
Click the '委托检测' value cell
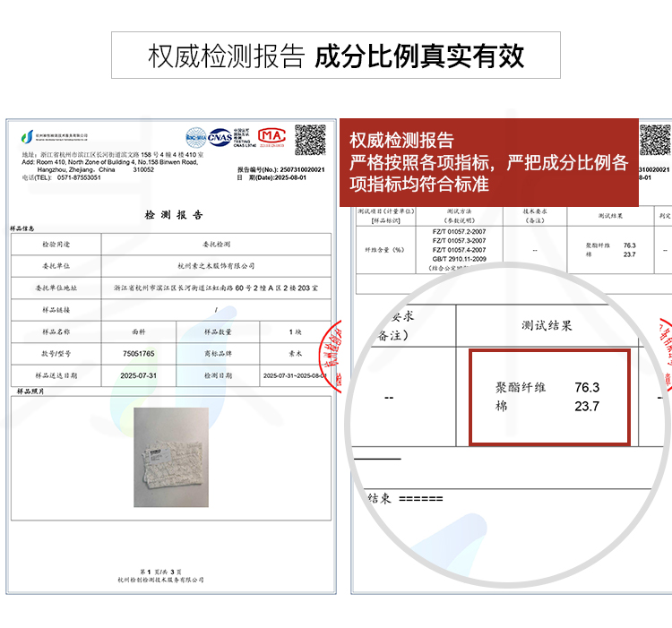pos(216,245)
